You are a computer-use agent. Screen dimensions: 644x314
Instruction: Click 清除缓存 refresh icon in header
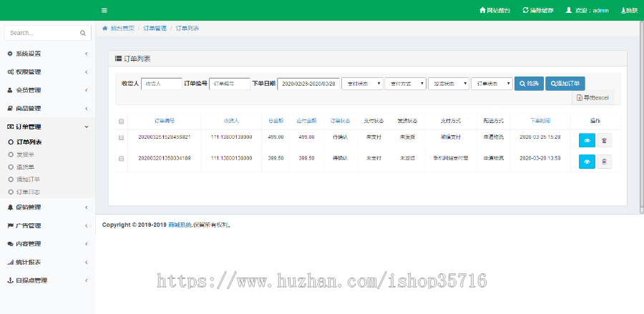pyautogui.click(x=526, y=11)
